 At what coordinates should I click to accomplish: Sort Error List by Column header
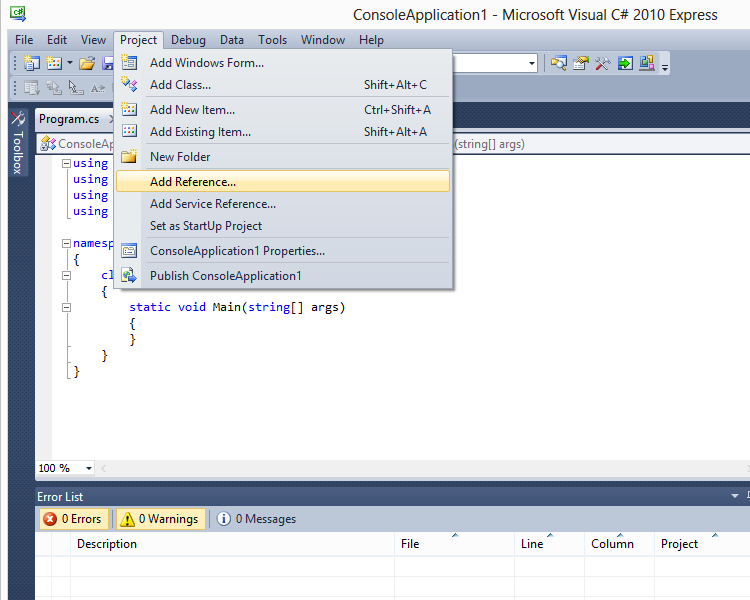(619, 544)
